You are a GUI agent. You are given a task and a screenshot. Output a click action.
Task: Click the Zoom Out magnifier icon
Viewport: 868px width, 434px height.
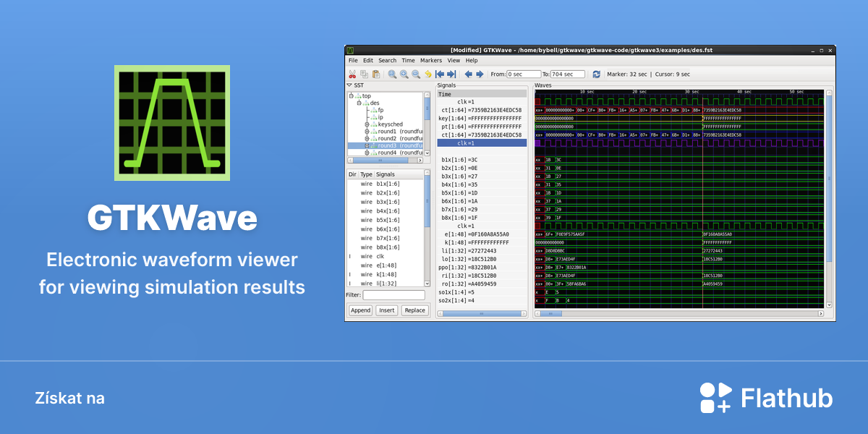tap(415, 74)
